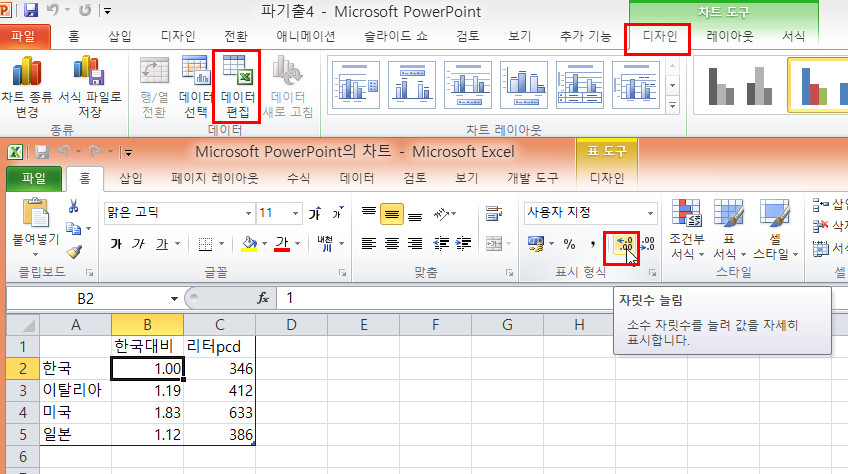Click Increase Font Size button in Excel

[x=315, y=213]
